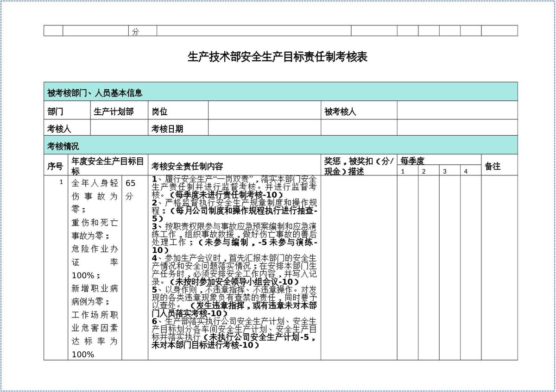Click the empty field next to 岗位

tap(265, 111)
